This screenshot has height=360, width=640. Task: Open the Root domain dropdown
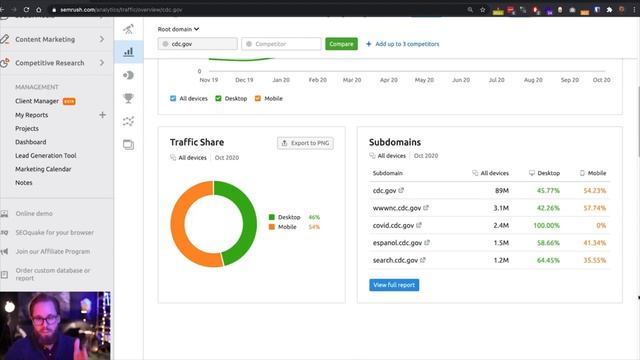[178, 29]
